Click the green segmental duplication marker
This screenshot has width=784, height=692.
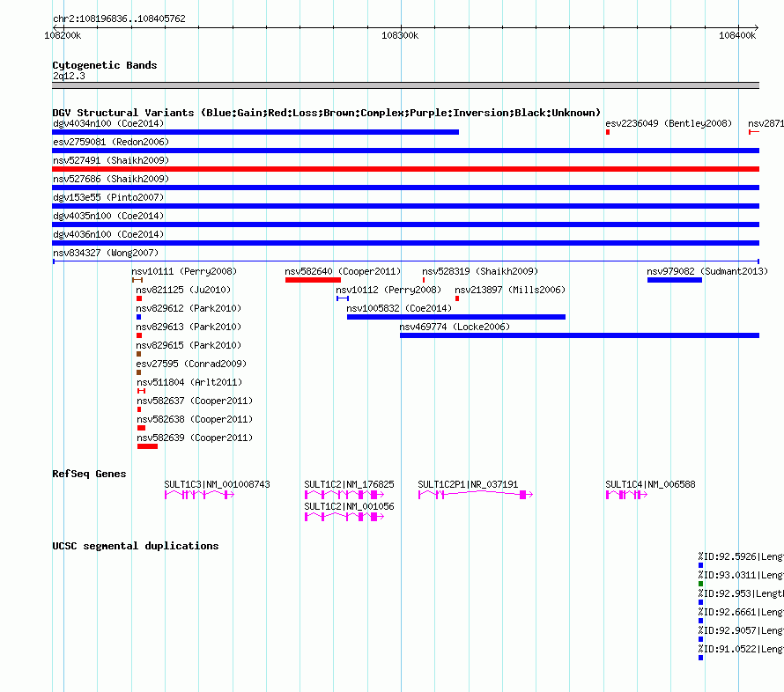point(700,584)
